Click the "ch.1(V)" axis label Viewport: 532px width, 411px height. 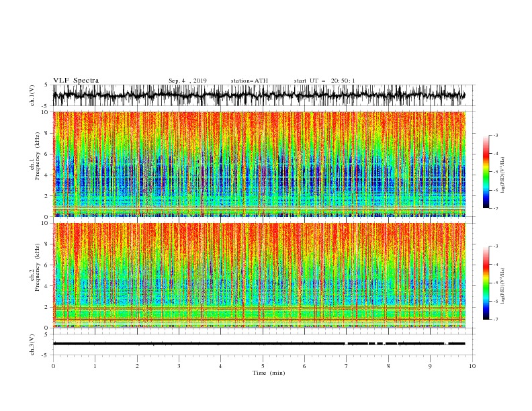click(x=32, y=95)
